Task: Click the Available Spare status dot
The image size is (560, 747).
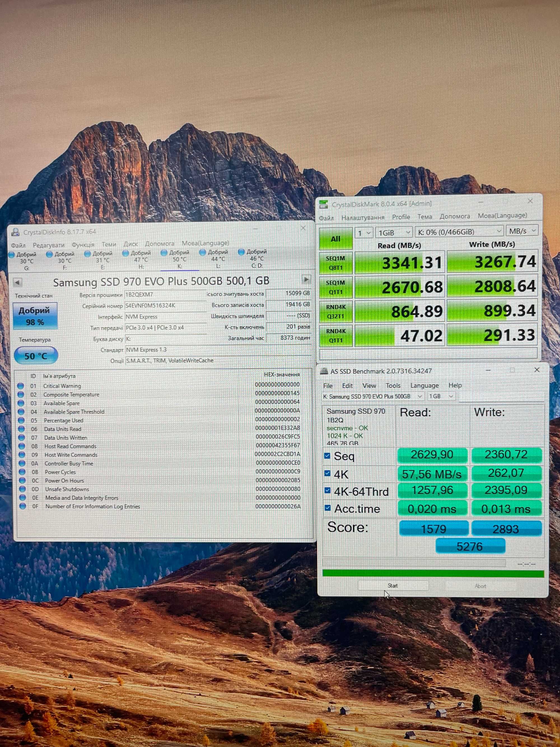Action: click(x=21, y=403)
